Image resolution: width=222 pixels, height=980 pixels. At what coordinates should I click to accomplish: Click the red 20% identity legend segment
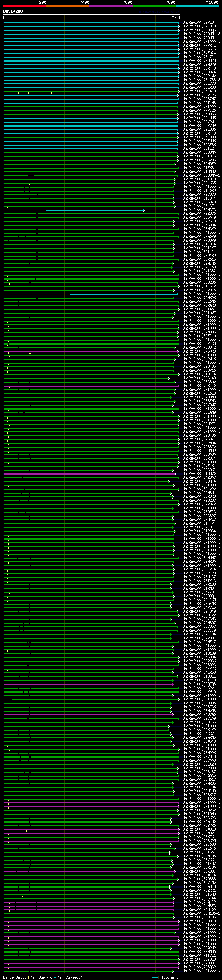pyautogui.click(x=25, y=6)
